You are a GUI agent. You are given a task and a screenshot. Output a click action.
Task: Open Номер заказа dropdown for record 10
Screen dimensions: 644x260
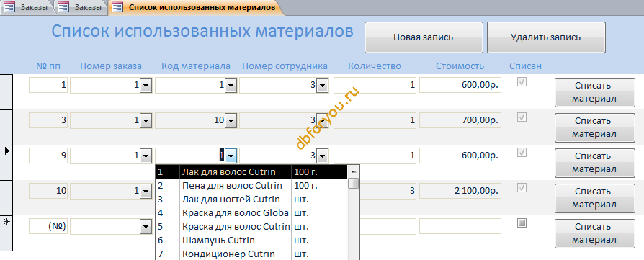146,192
